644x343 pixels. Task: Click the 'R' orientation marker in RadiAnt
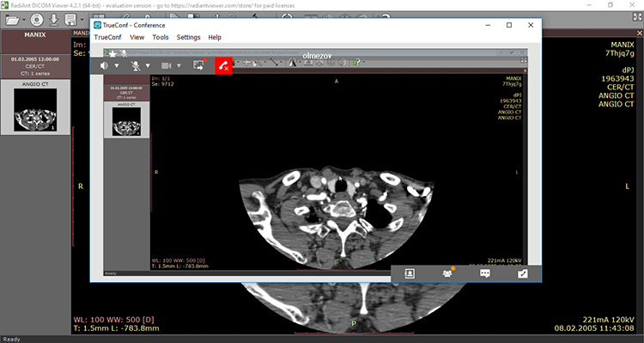coord(81,187)
